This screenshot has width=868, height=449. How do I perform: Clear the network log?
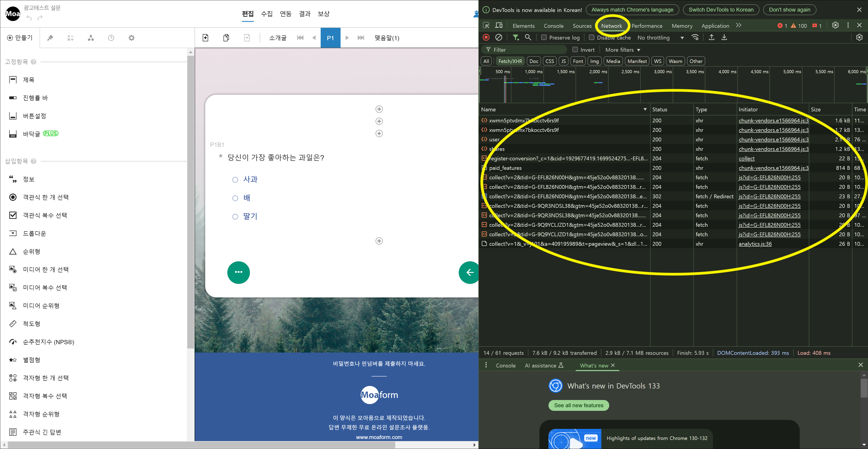[x=499, y=37]
